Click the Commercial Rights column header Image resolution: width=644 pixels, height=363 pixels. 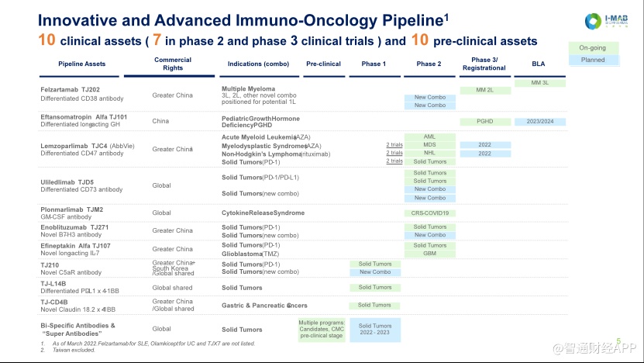click(173, 64)
